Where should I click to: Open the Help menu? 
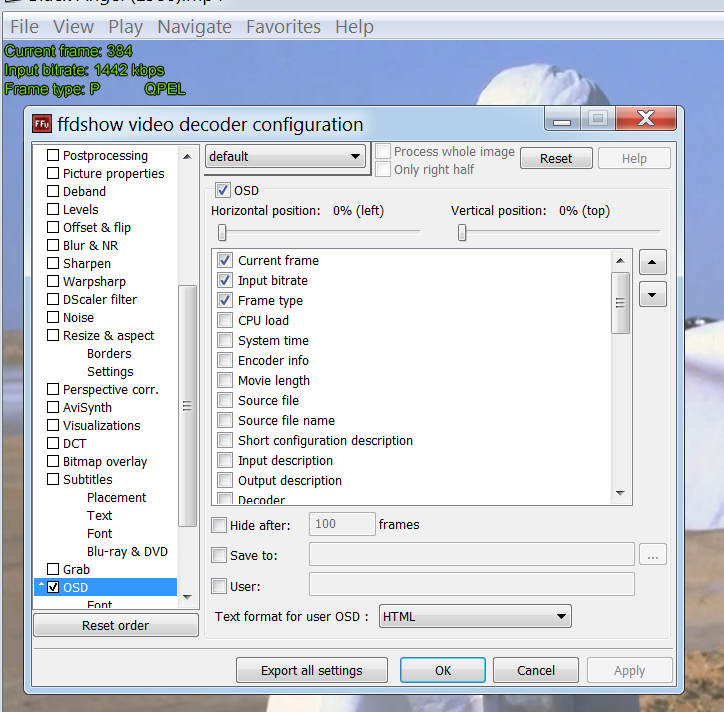[354, 27]
